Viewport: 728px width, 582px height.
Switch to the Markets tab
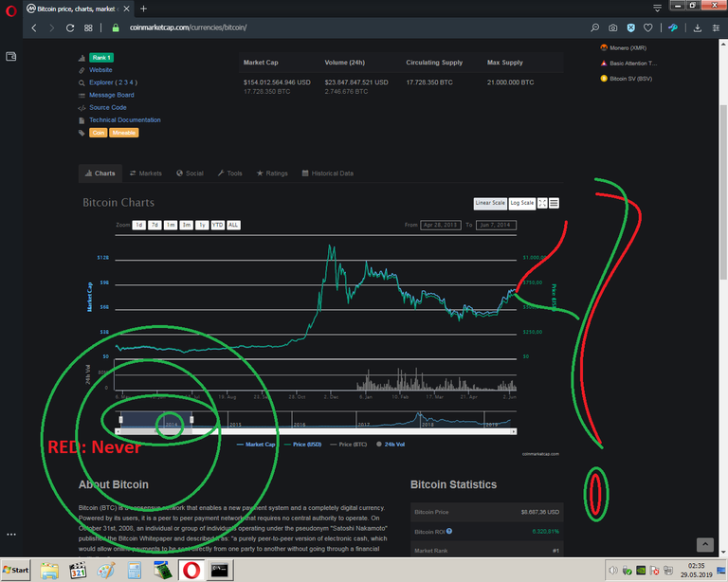click(146, 173)
